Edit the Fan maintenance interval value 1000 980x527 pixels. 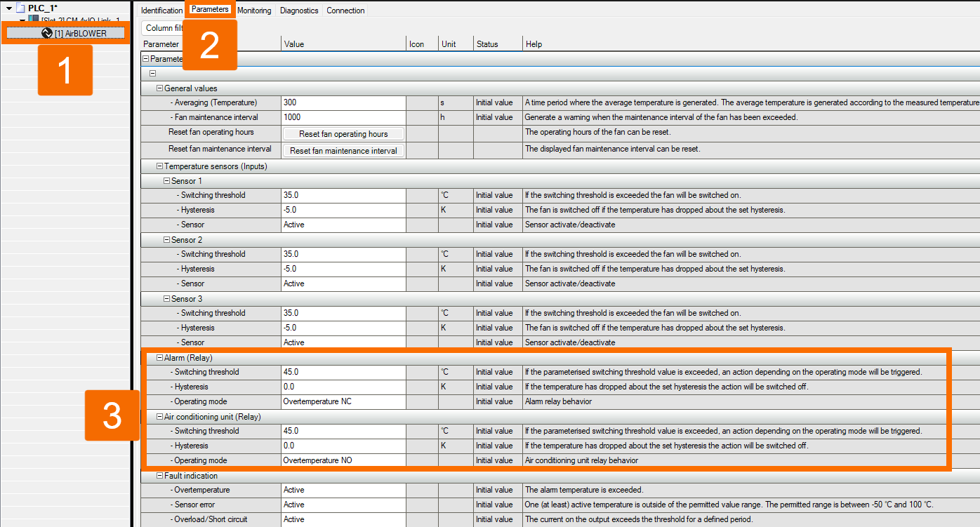pos(343,117)
